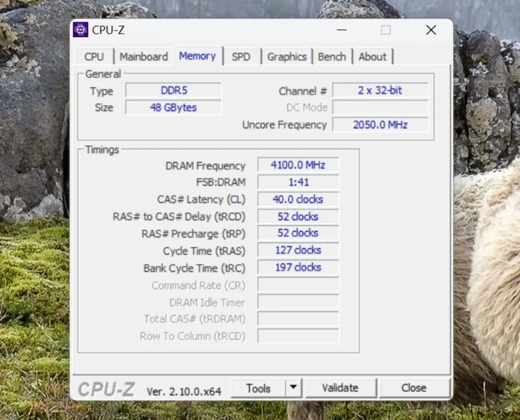Viewport: 520px width, 420px height.
Task: Click the Validate button
Action: (341, 388)
